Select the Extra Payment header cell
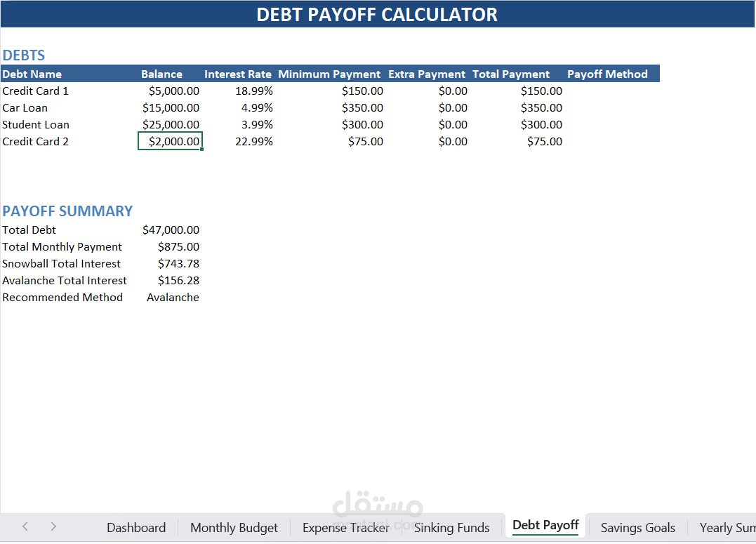The image size is (756, 544). [427, 74]
